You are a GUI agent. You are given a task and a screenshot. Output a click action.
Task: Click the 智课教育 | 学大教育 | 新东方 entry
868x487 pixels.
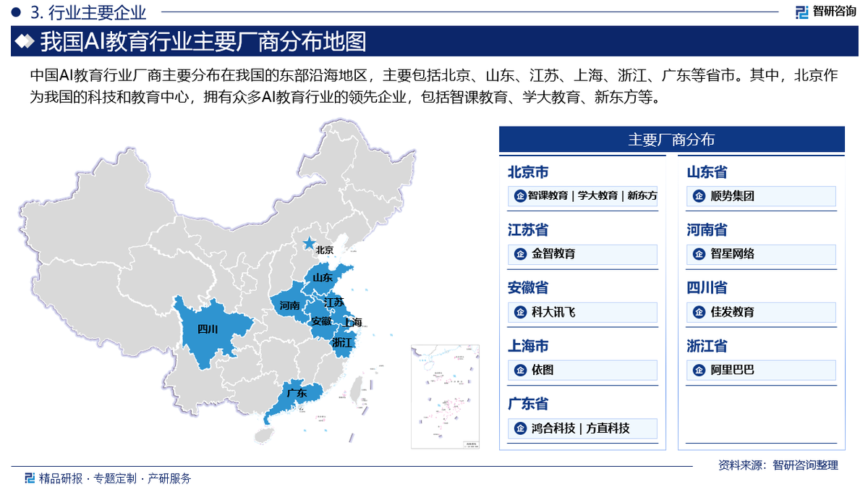pos(583,196)
